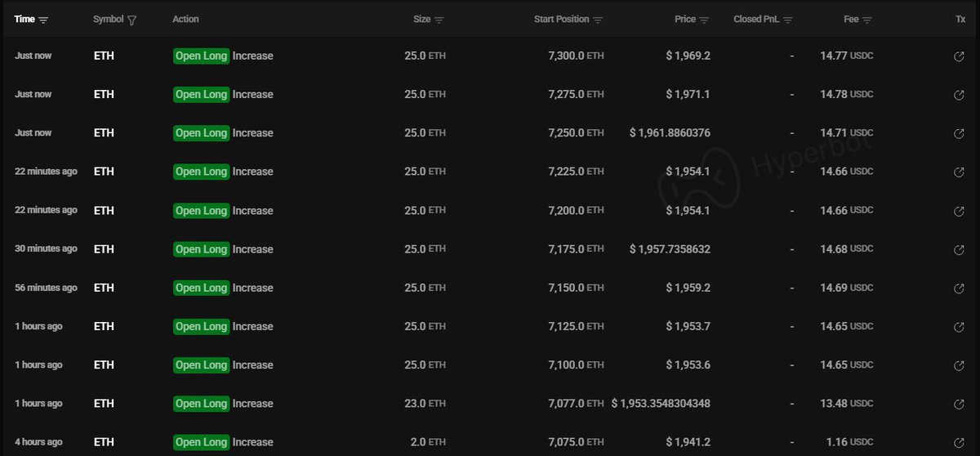Click fee value 1.16 USDC
This screenshot has width=980, height=456.
(849, 442)
